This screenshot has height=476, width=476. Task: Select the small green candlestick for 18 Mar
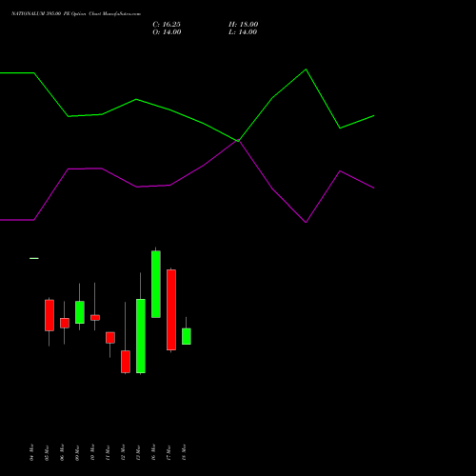(187, 336)
